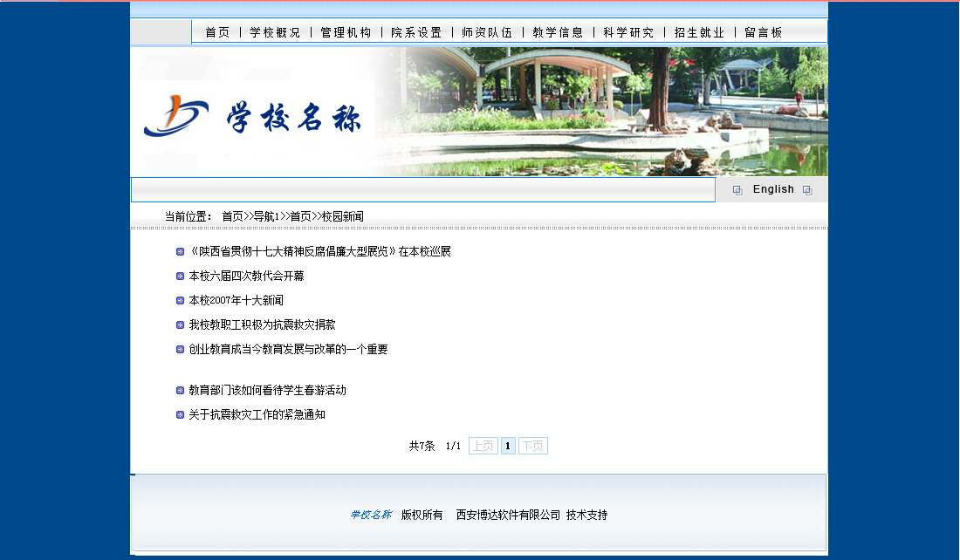960x560 pixels.
Task: Click 技术支持 text in the footer
Action: 587,516
